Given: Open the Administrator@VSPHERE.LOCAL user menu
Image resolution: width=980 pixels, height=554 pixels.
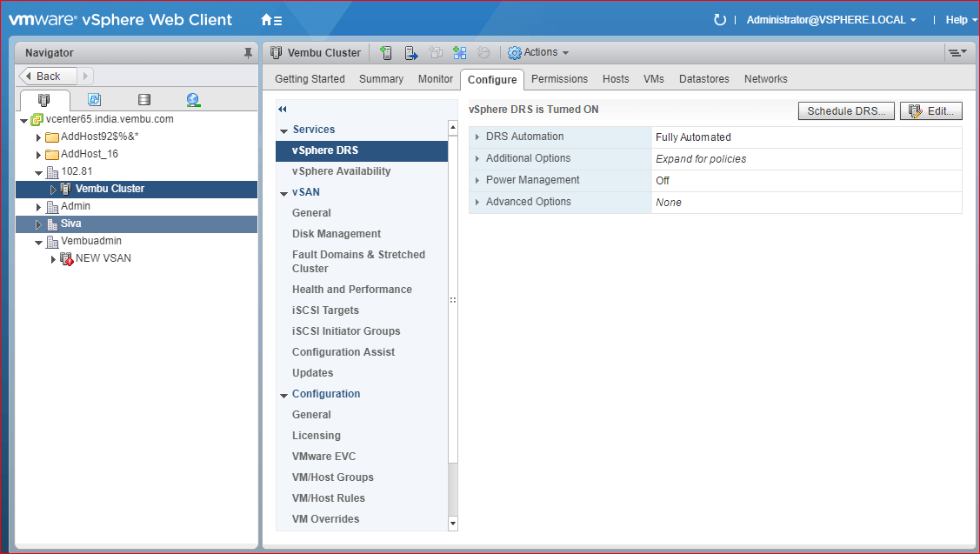Looking at the screenshot, I should pyautogui.click(x=831, y=20).
